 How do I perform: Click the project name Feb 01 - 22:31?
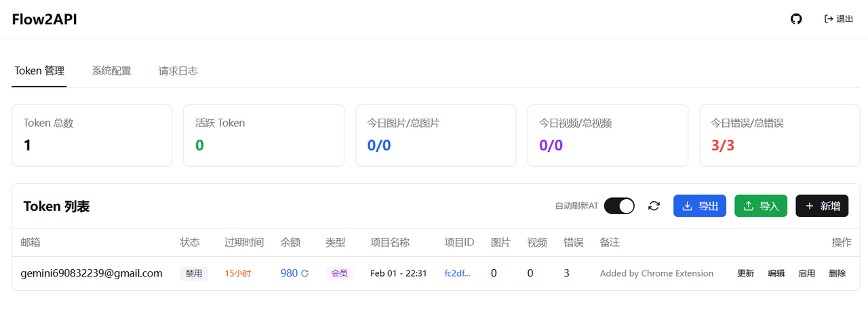point(399,273)
